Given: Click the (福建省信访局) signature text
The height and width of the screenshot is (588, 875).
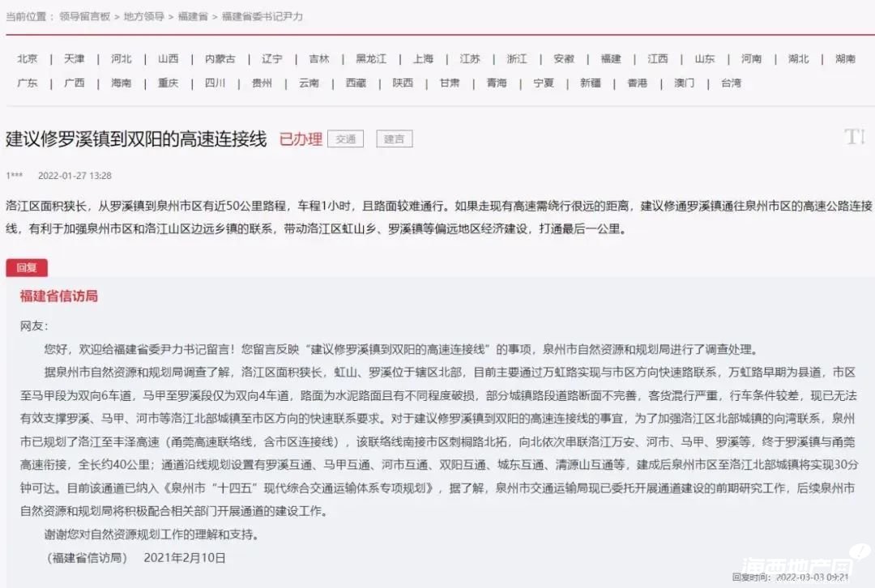Looking at the screenshot, I should [87, 558].
